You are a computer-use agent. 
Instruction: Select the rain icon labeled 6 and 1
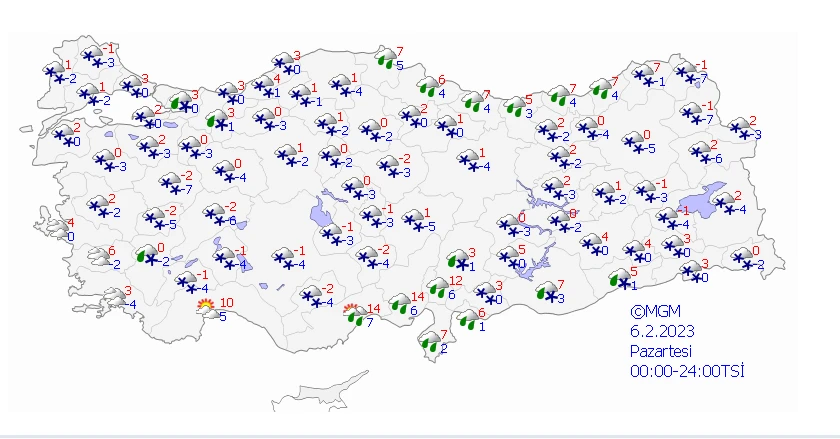[468, 319]
